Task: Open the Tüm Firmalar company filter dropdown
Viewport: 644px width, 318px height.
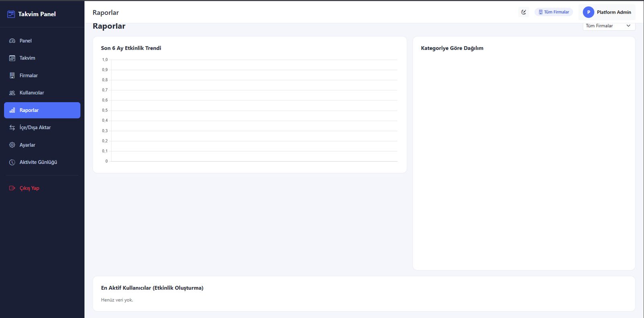Action: (609, 26)
